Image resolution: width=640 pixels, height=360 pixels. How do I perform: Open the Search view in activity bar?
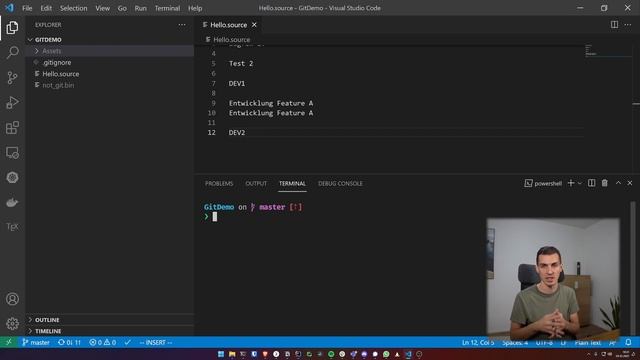(12, 52)
